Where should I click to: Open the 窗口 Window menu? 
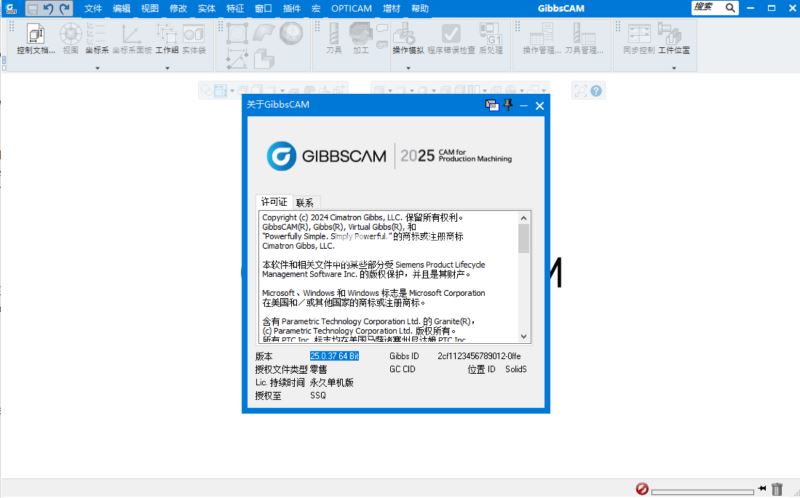pos(263,9)
